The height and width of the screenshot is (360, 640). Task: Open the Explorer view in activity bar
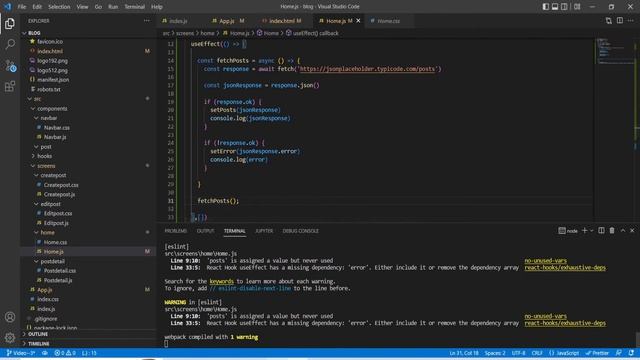(10, 24)
